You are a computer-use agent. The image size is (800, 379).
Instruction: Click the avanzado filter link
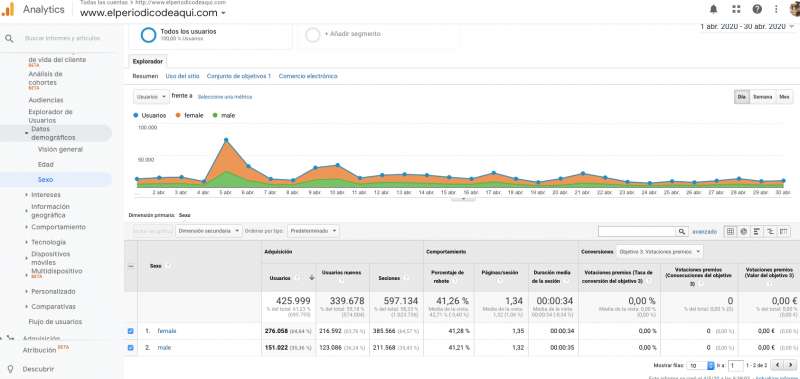tap(704, 232)
